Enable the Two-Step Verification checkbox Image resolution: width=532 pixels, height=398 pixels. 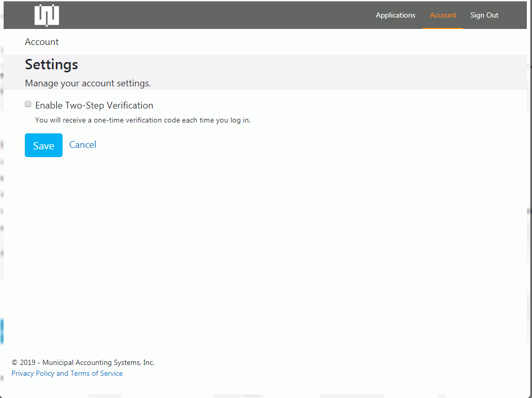28,104
